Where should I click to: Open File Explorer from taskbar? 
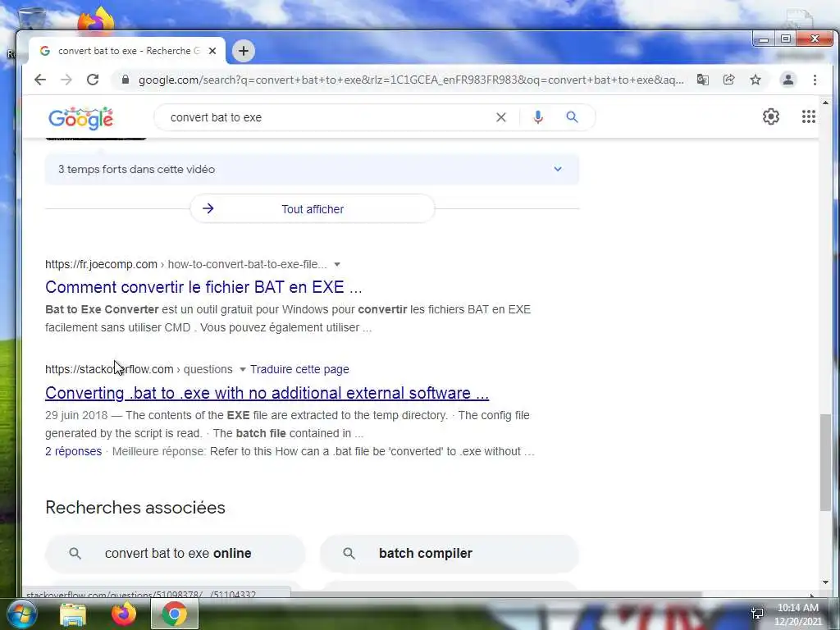coord(73,614)
